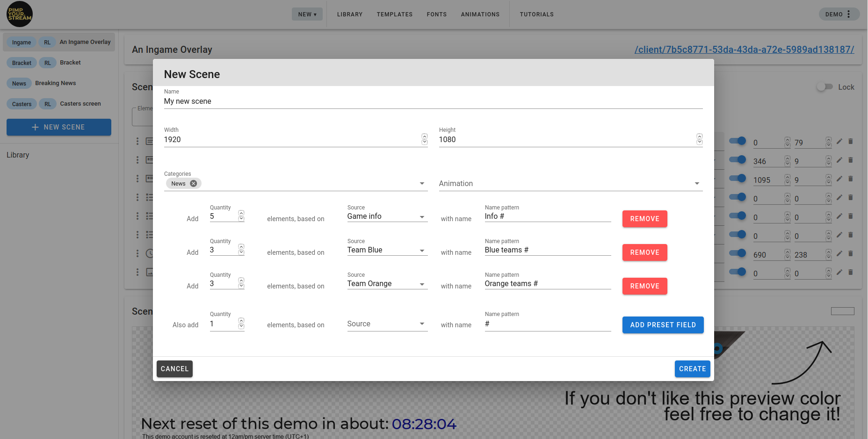The width and height of the screenshot is (868, 439).
Task: Click the preview color swatch box
Action: 842,311
